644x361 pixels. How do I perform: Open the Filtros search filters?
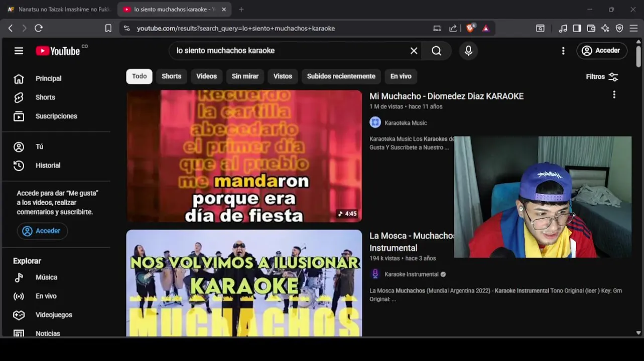point(602,77)
